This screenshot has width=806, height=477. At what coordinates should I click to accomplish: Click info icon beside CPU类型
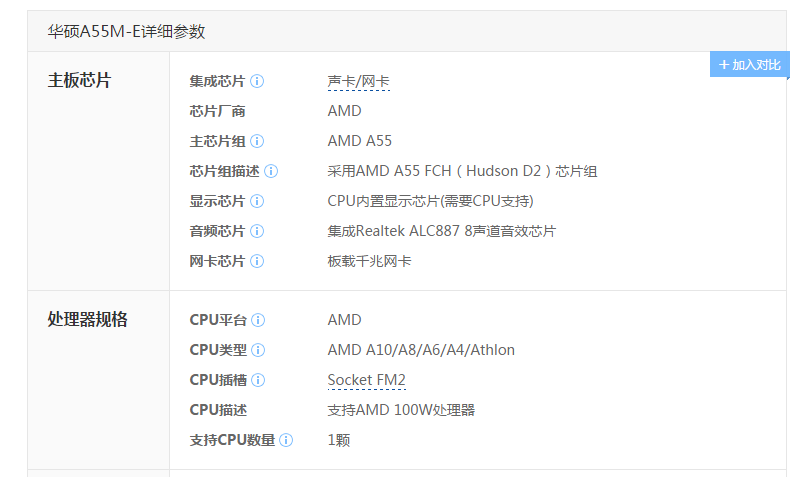[258, 350]
